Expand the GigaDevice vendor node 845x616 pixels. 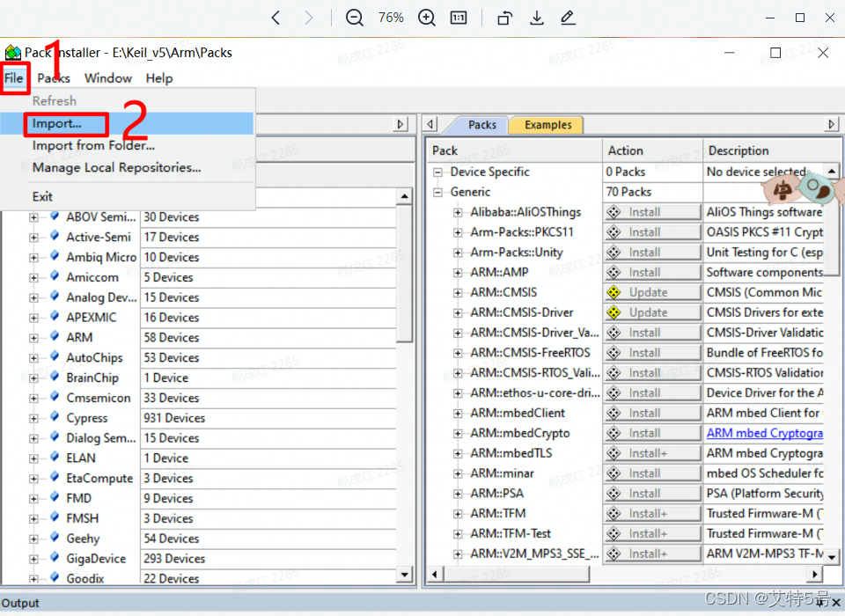[33, 559]
